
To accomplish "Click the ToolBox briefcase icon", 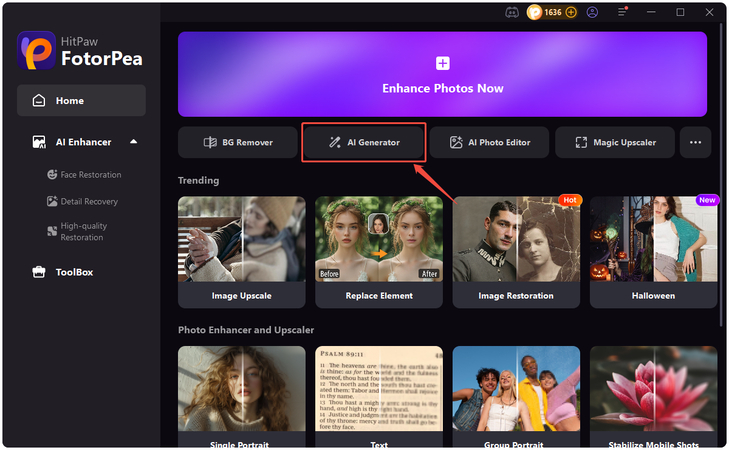I will (x=39, y=272).
